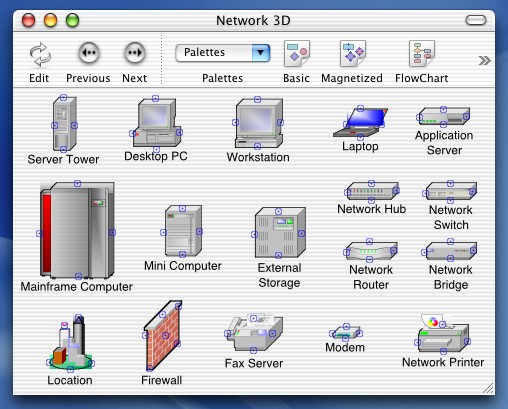Click the toolbar toggle pill button in the title bar
Screen dimensions: 508x409
tap(476, 20)
